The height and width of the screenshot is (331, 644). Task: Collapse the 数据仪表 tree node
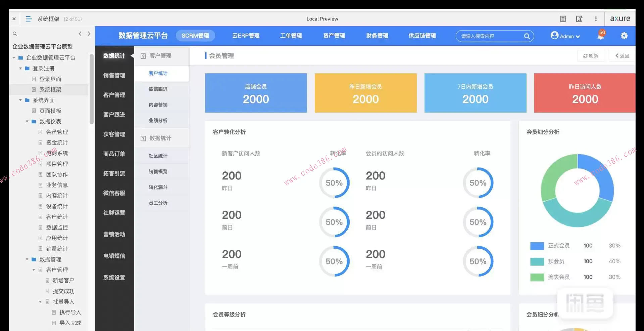point(27,121)
